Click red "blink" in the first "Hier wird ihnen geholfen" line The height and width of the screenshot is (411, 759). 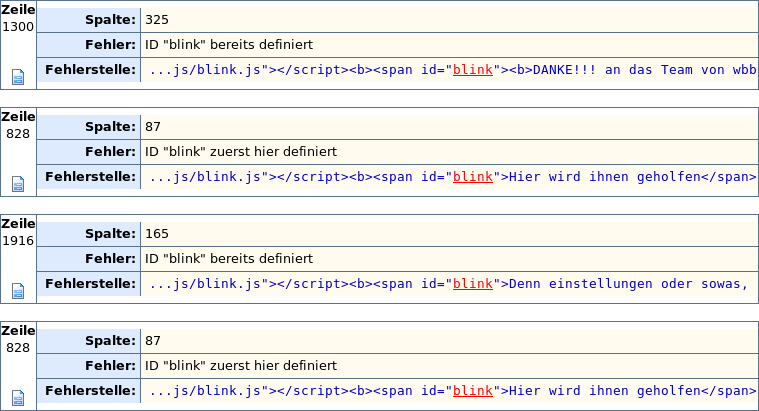(473, 178)
